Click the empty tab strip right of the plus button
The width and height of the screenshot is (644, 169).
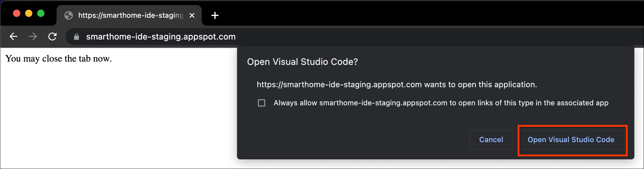click(423, 14)
